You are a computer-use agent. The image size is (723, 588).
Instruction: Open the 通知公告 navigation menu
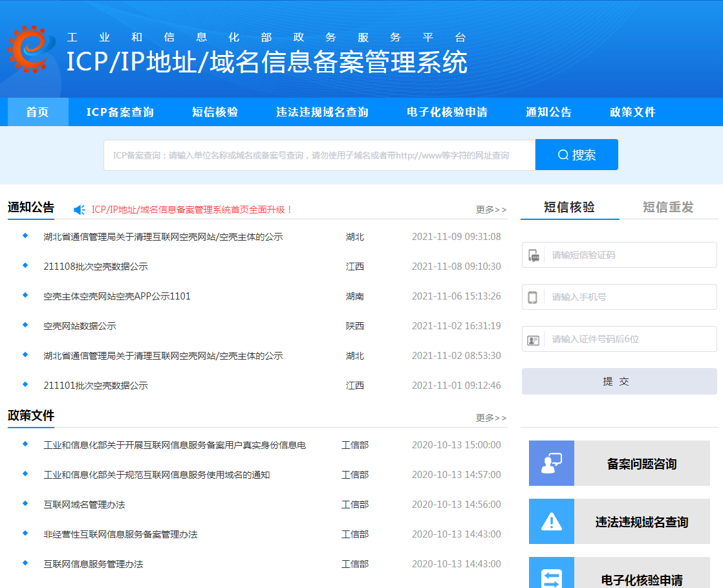click(549, 112)
